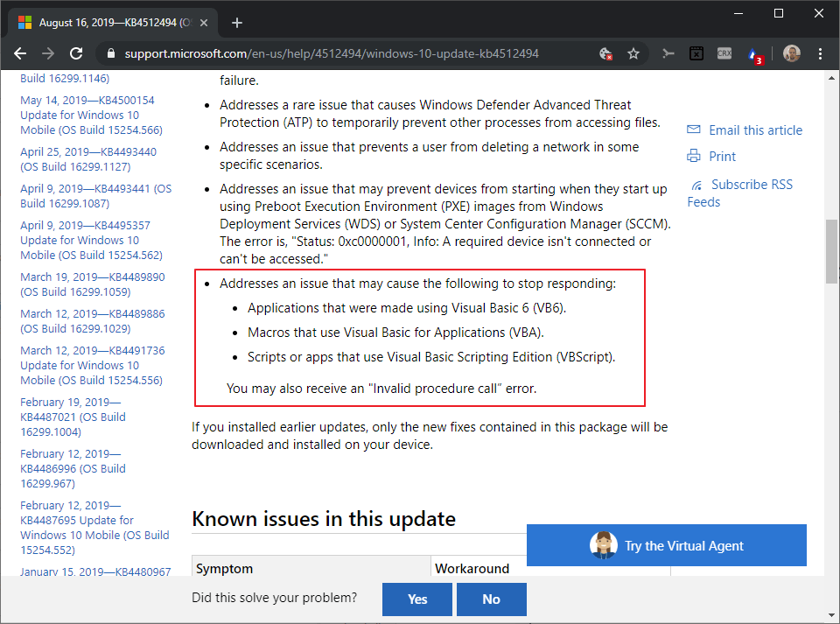Open February 12, 2019—KB4487695 Mobile update
This screenshot has height=624, width=840.
point(94,528)
